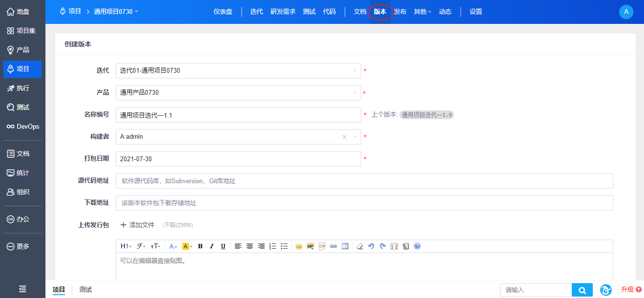Collapse the left sidebar menu
This screenshot has width=644, height=298.
coord(22,289)
